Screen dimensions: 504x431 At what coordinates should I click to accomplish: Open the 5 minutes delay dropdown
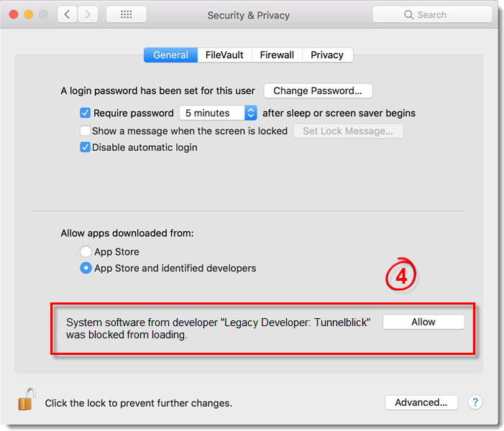(218, 113)
